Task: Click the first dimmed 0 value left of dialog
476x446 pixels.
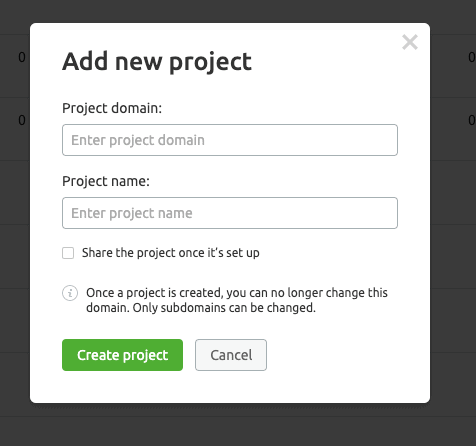Action: pyautogui.click(x=22, y=57)
